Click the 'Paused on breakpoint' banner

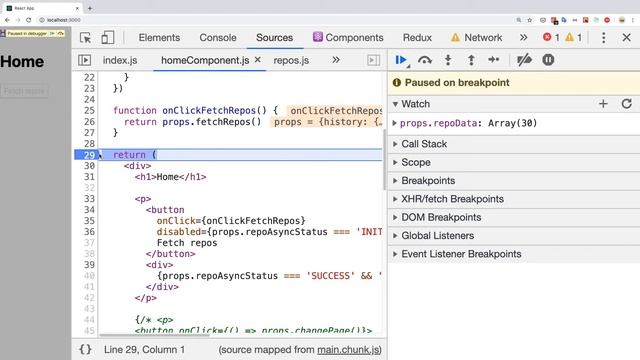pos(514,83)
